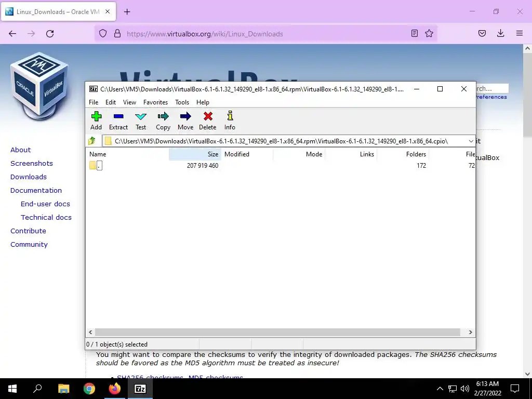Open the Documentation sidebar link

pos(36,190)
